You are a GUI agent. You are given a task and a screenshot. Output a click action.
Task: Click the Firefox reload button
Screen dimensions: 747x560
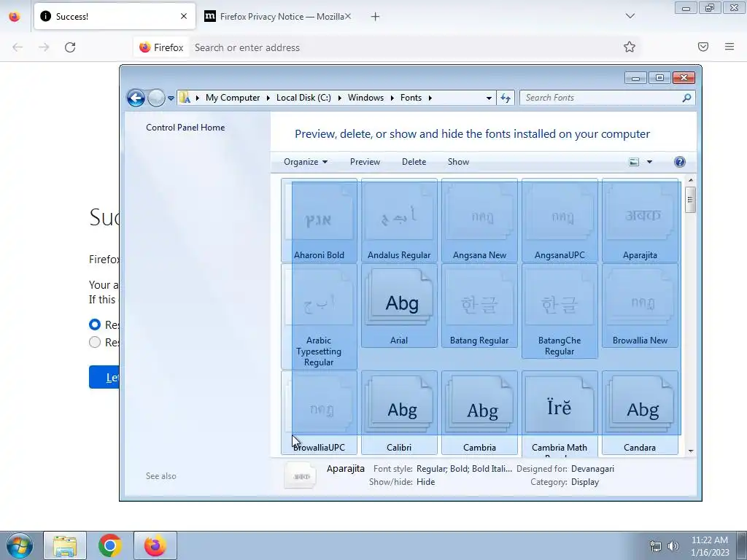70,47
